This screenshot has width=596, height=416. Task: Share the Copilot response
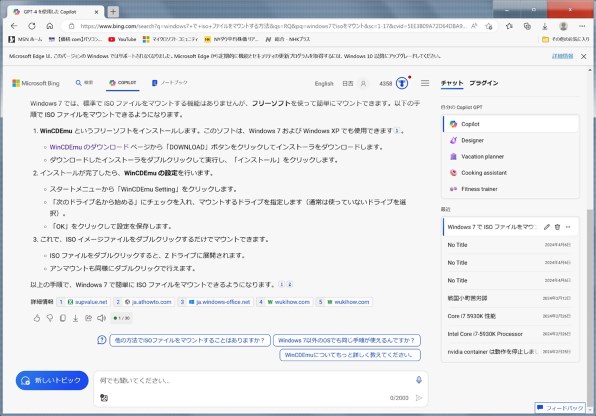pyautogui.click(x=89, y=318)
